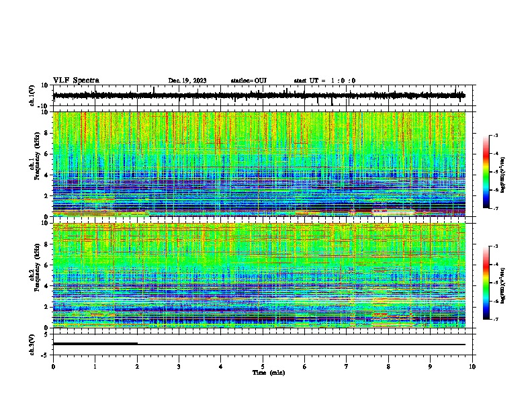Viewport: 532px width, 411px height.
Task: Click the "VLF Spectra" title text
Action: point(76,80)
